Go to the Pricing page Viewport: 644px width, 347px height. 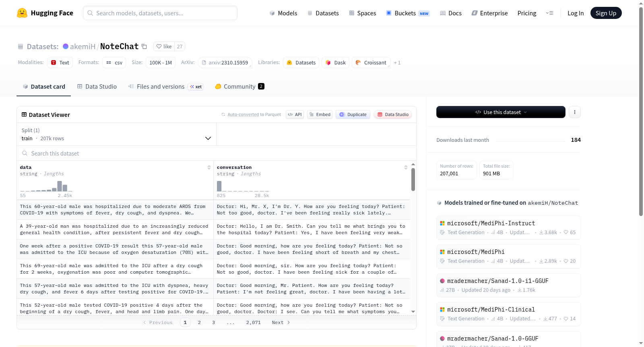click(527, 13)
